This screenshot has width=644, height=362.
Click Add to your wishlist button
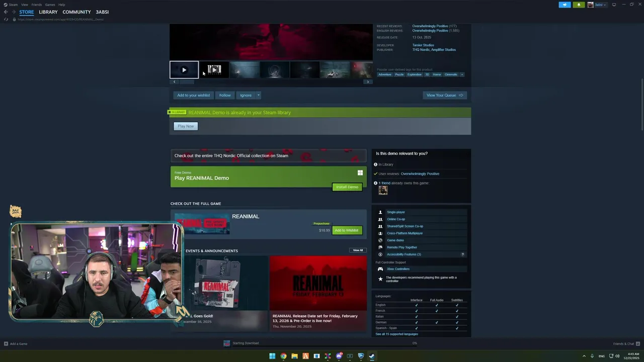[x=194, y=95]
